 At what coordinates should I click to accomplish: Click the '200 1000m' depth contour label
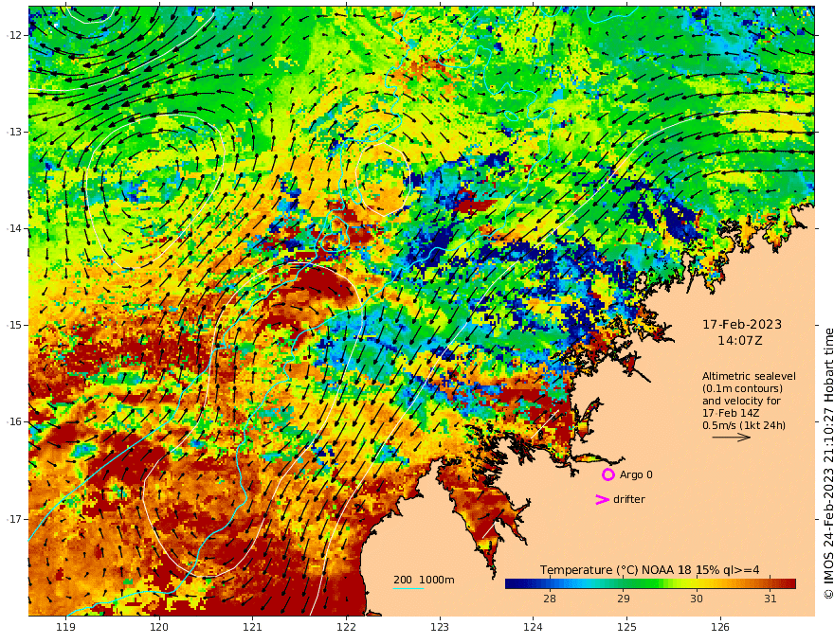point(424,580)
